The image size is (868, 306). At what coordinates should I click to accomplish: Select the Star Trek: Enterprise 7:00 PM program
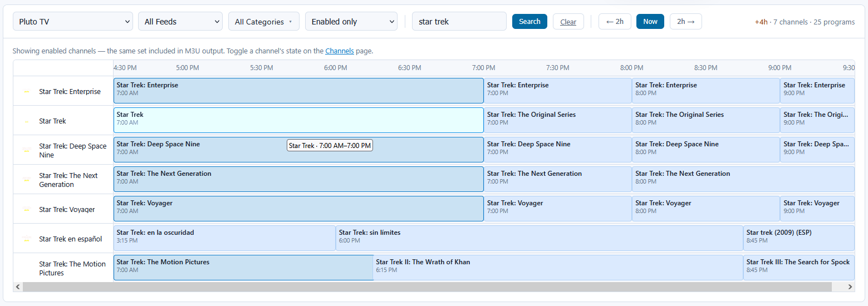coord(558,91)
